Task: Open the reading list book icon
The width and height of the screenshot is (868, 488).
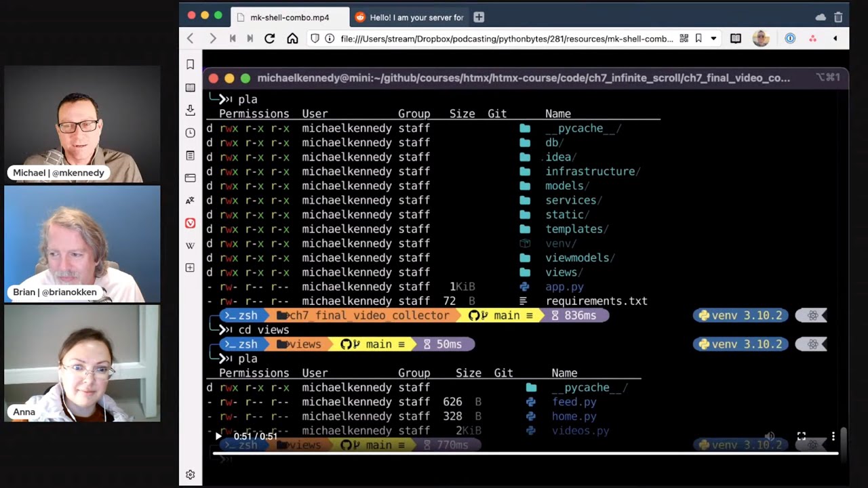Action: (736, 39)
